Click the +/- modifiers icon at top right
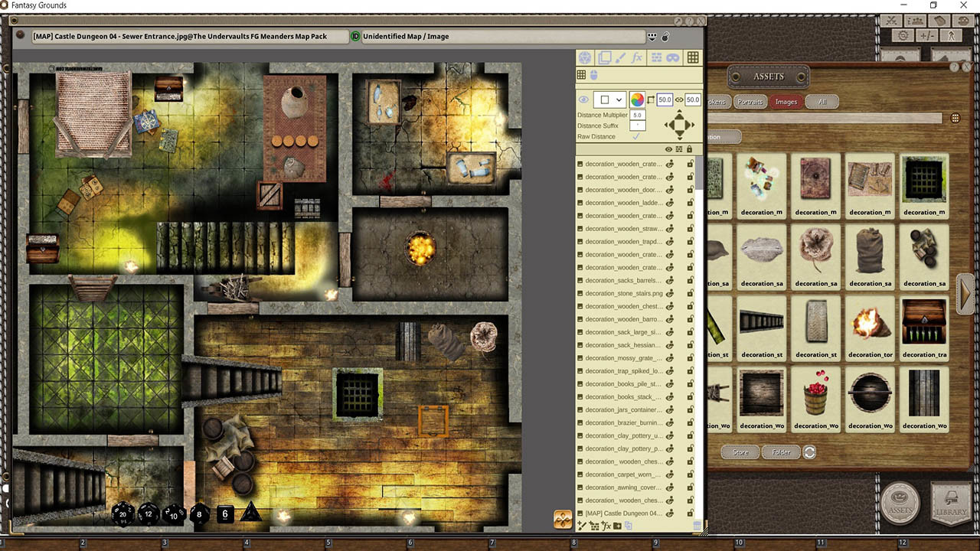The height and width of the screenshot is (551, 980). (926, 36)
